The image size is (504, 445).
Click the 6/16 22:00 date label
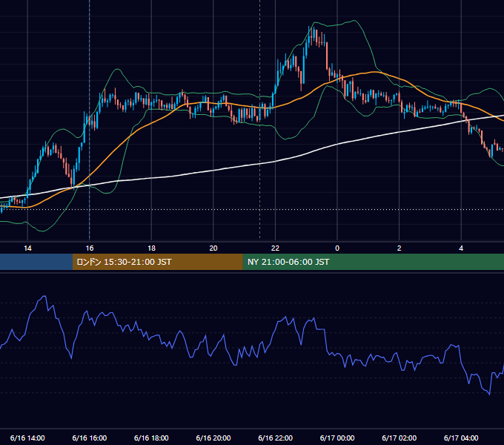(275, 438)
